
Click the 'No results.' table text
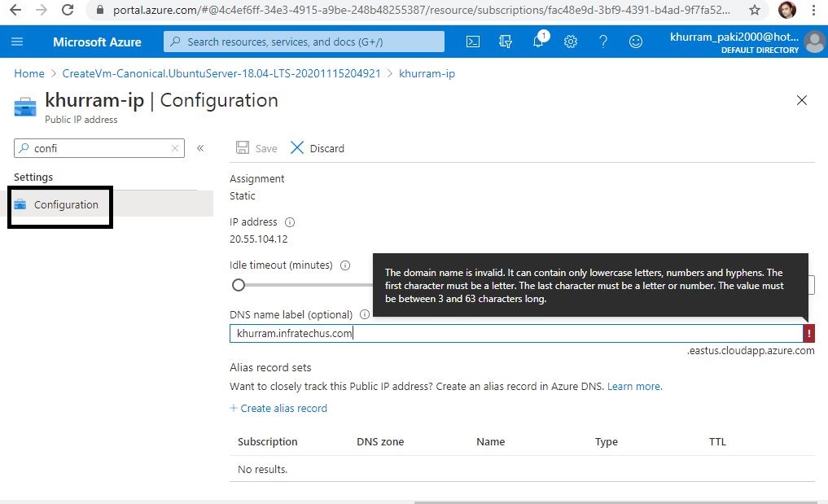click(262, 469)
